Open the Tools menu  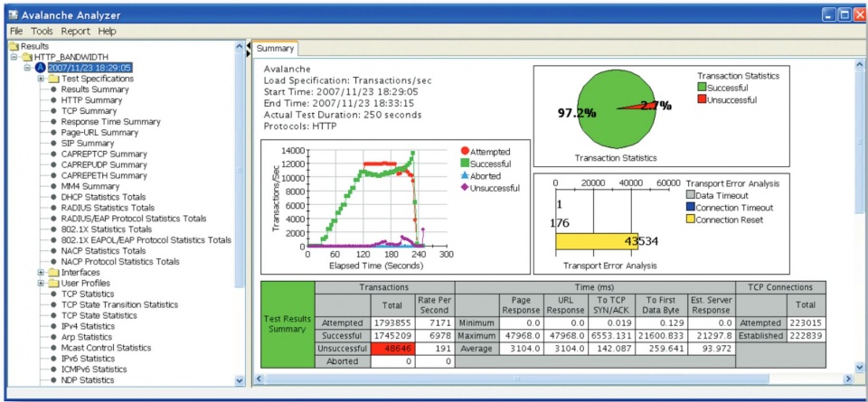42,32
